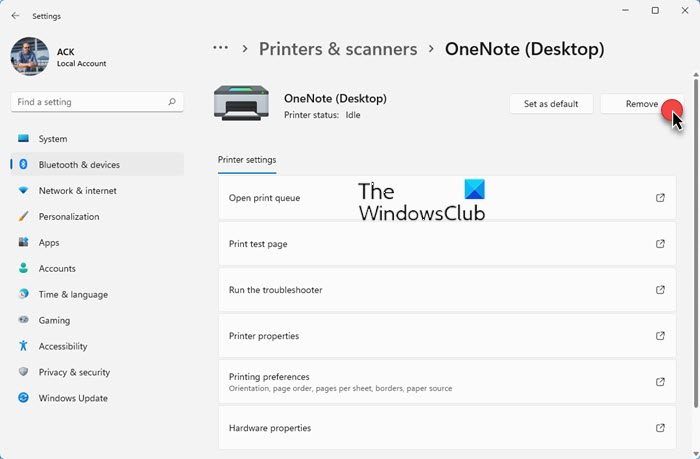The width and height of the screenshot is (700, 459).
Task: Switch to Printer settings tab
Action: click(x=247, y=160)
